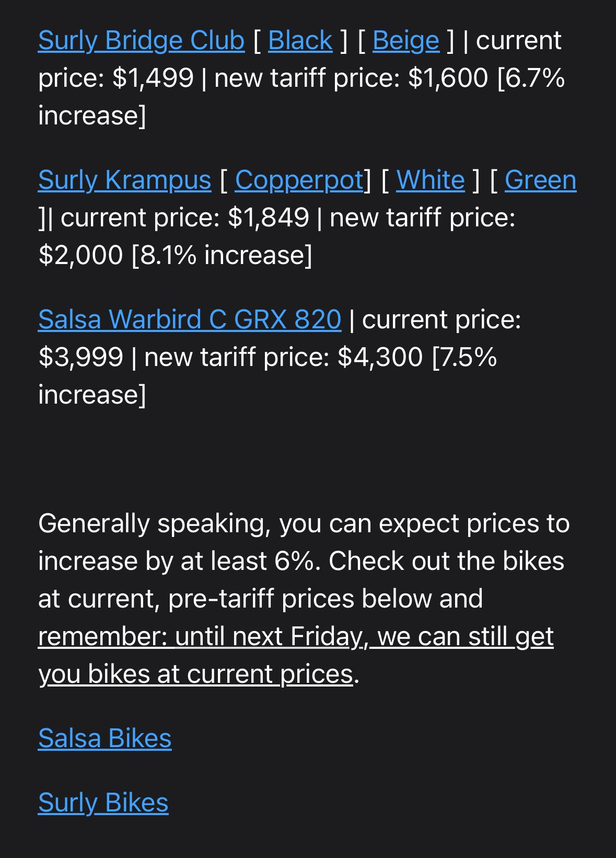
Task: Click the Warbird current price $3,999 text
Action: (80, 357)
